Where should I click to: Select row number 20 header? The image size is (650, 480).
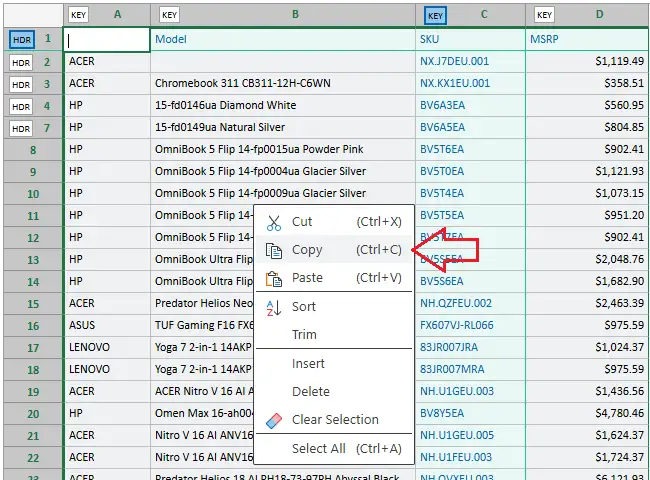[33, 414]
